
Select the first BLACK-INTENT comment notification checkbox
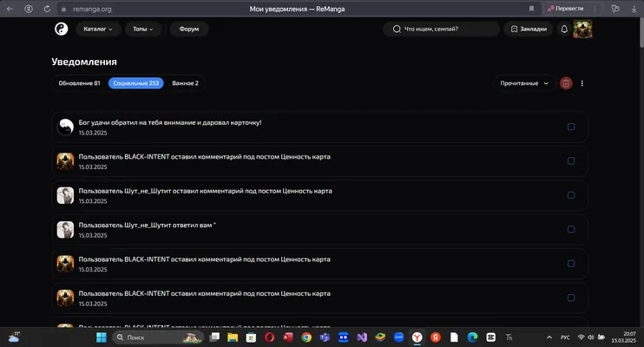[x=571, y=161]
